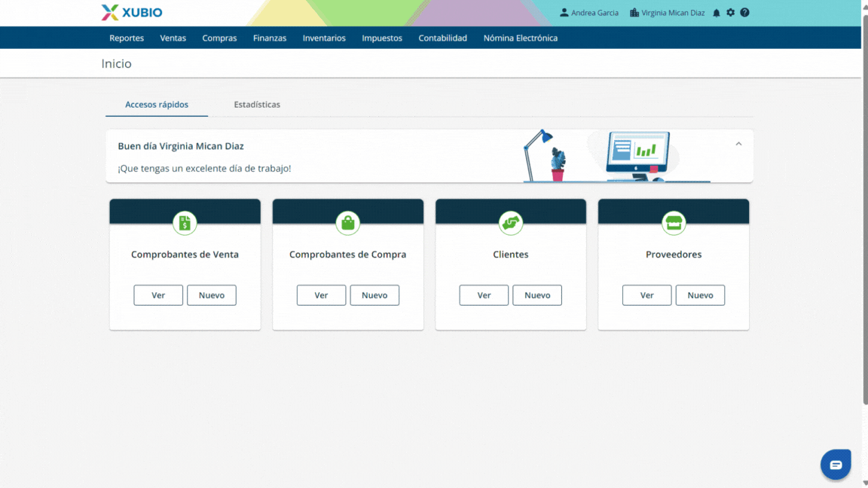
Task: Open the Ventas menu
Action: pyautogui.click(x=173, y=38)
